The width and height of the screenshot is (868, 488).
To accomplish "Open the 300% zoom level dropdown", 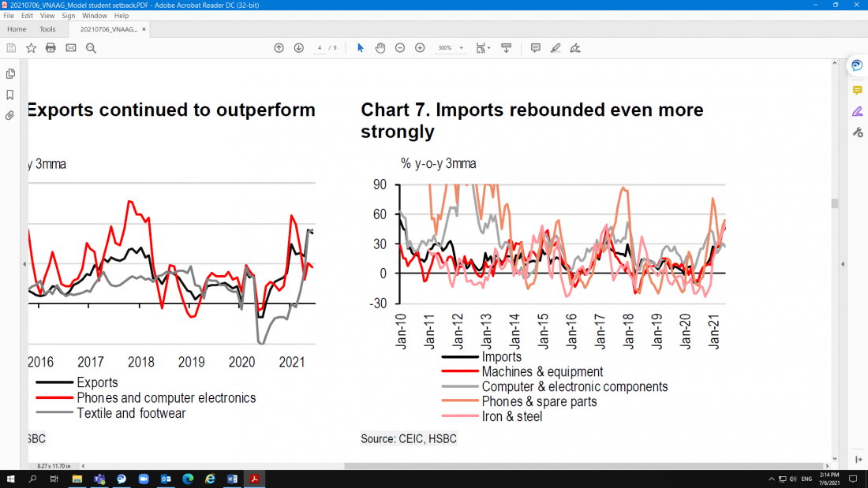I will (x=462, y=48).
